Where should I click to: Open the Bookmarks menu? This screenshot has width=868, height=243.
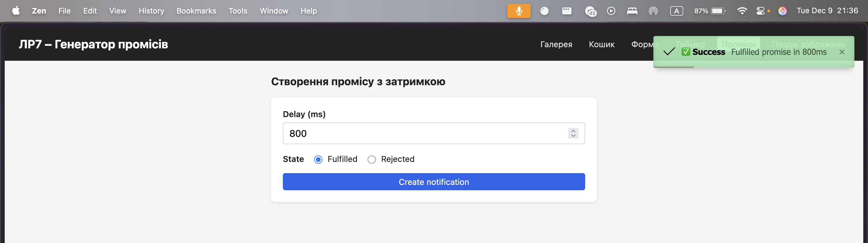click(196, 11)
